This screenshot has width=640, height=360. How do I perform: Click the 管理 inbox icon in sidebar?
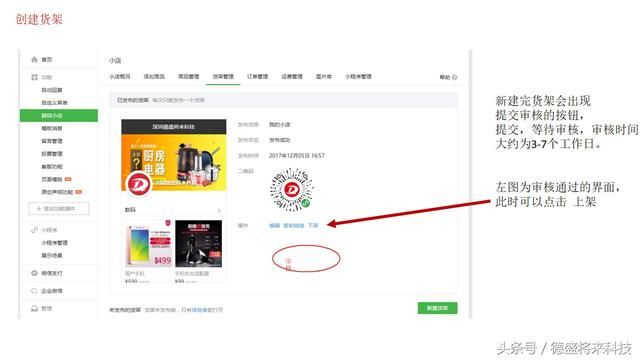point(34,308)
